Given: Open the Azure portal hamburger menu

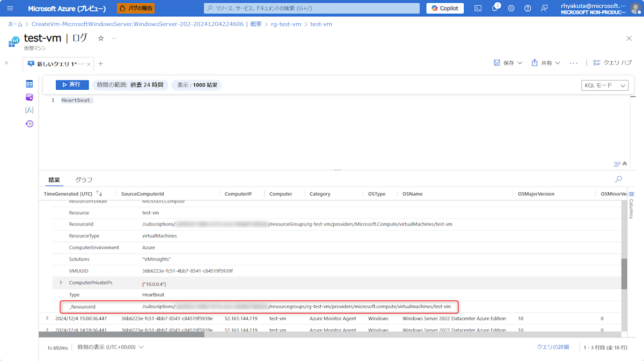Looking at the screenshot, I should 10,8.
